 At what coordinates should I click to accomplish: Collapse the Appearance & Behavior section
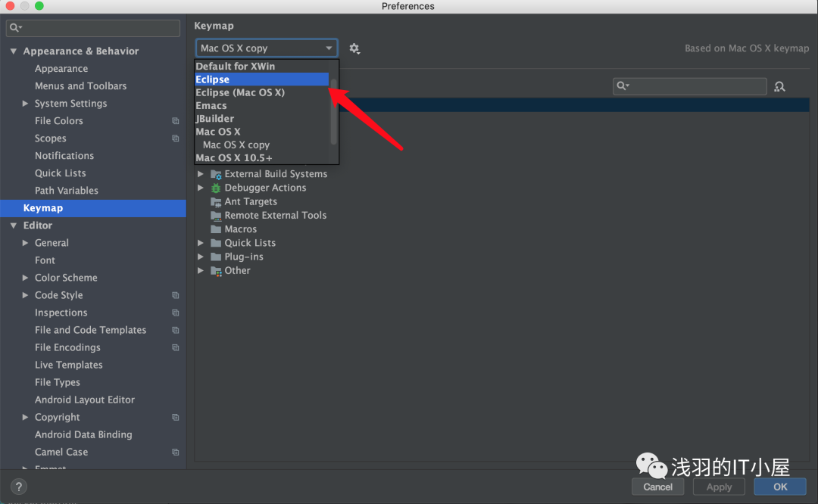14,51
